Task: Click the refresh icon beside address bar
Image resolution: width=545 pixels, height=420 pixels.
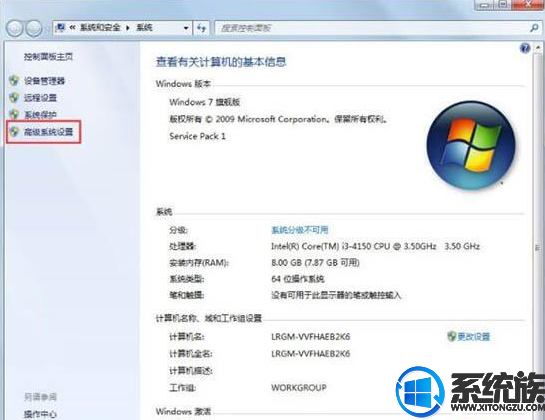Action: (201, 28)
